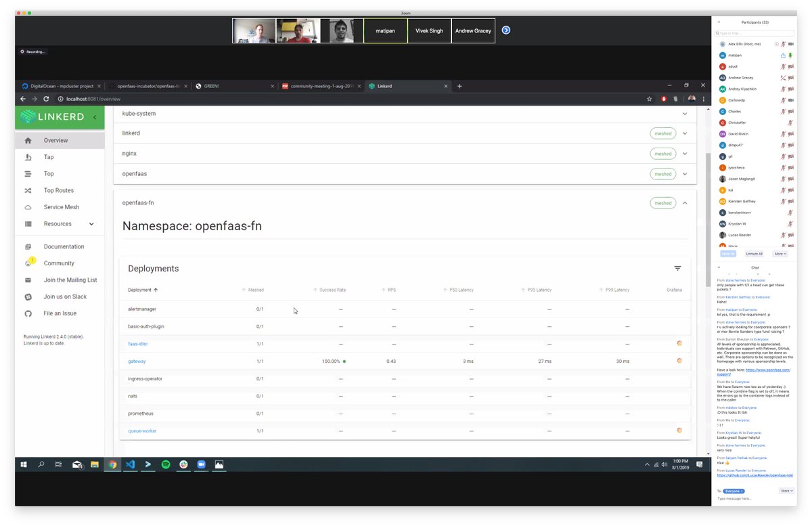Open the Grafana dashboard for faas-idler
The image size is (812, 526).
point(679,343)
